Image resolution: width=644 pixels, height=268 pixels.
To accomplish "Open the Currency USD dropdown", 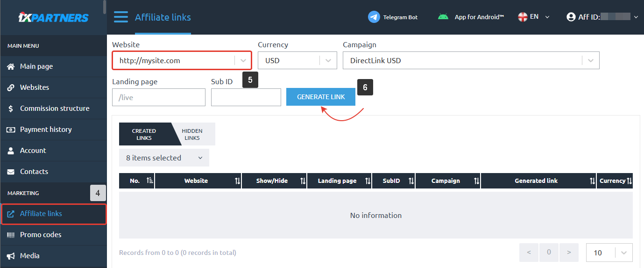I will (328, 61).
